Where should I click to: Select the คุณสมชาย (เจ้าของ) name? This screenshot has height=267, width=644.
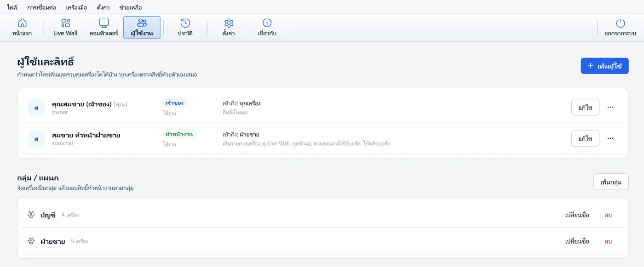point(82,104)
